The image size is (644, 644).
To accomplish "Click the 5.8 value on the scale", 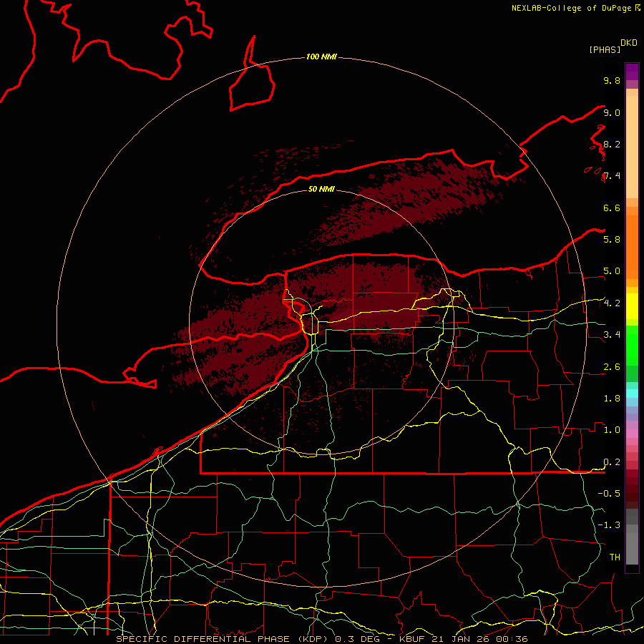I will (612, 239).
